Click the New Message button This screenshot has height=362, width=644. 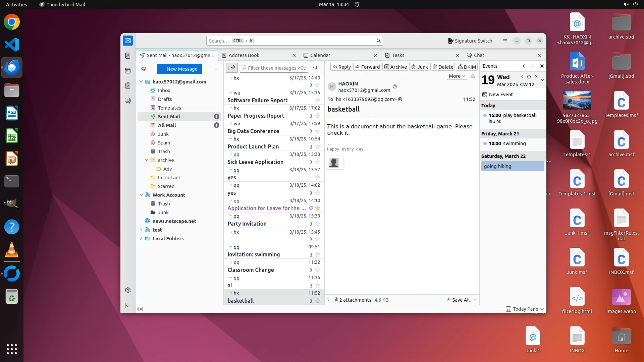[179, 69]
